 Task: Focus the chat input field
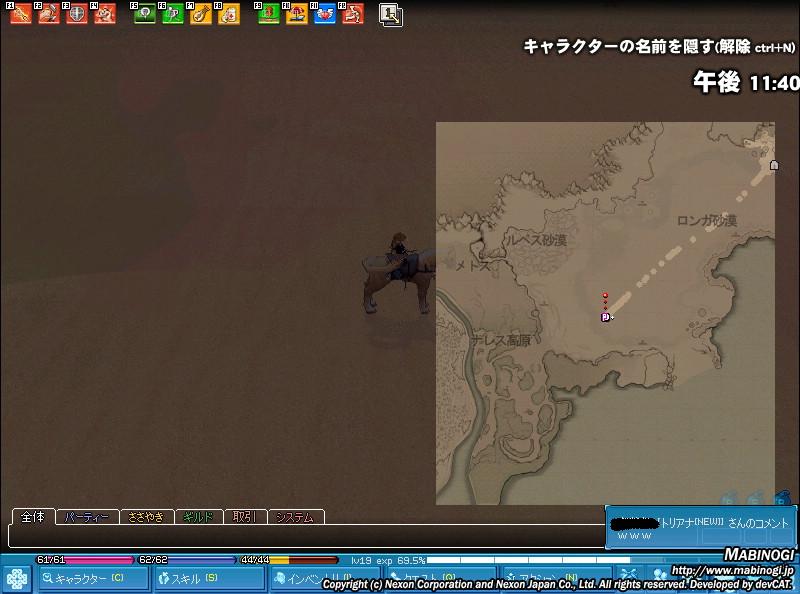[x=306, y=536]
